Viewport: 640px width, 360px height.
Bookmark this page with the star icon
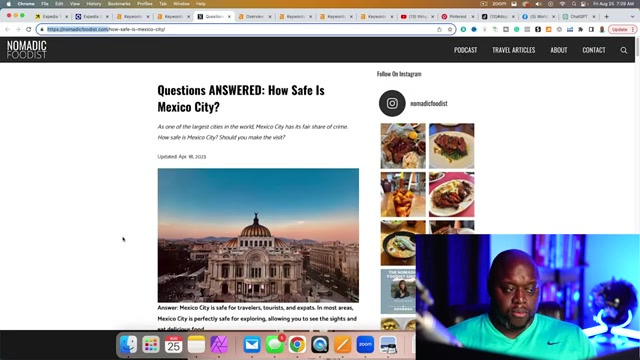pyautogui.click(x=450, y=29)
